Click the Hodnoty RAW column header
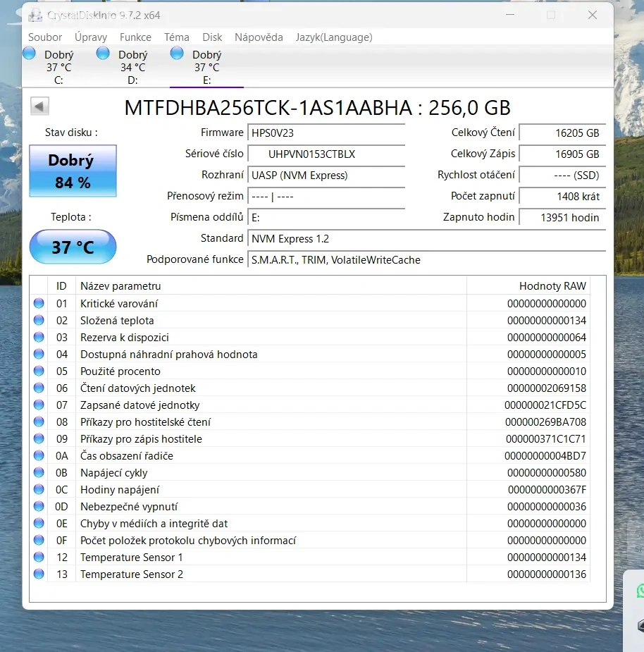This screenshot has height=652, width=644. tap(528, 286)
